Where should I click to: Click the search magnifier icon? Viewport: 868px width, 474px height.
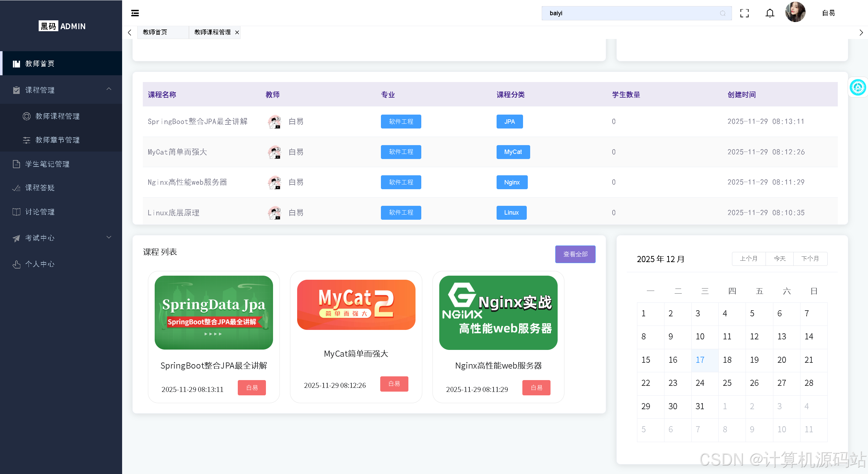[x=722, y=13]
